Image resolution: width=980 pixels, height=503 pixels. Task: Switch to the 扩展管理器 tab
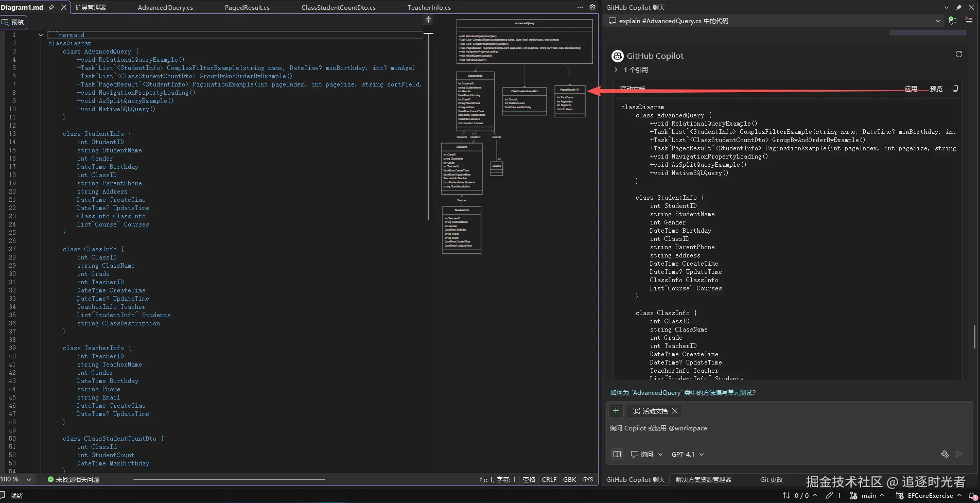tap(91, 7)
